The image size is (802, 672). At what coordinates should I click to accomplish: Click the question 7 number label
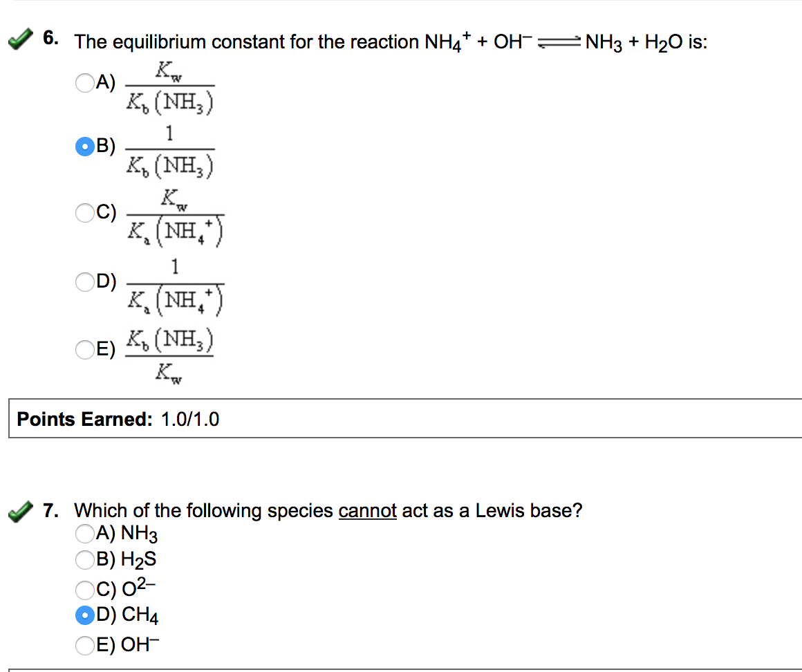(x=50, y=510)
